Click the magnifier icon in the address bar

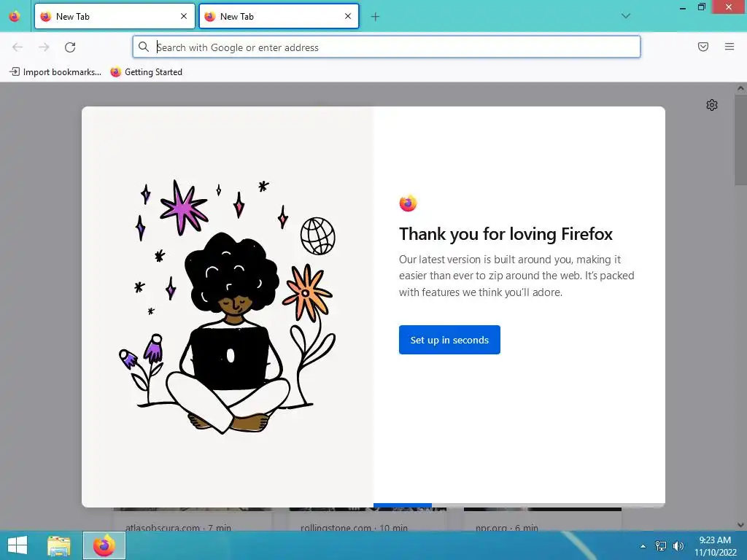tap(144, 47)
